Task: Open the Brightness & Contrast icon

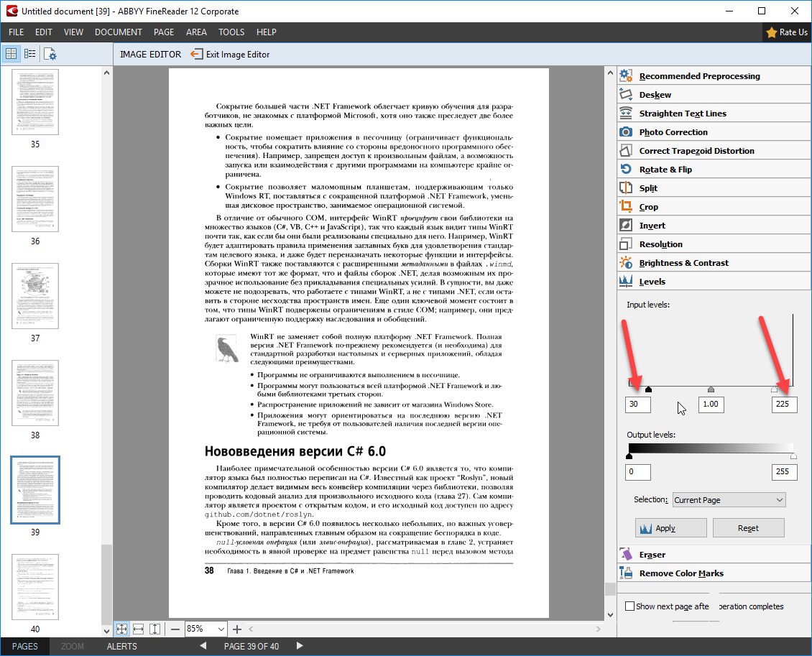Action: [x=626, y=262]
